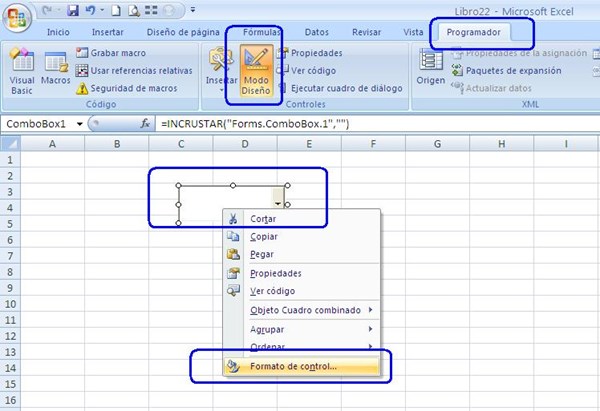Start recording with Grabar macro
Image resolution: width=600 pixels, height=411 pixels.
pos(111,53)
